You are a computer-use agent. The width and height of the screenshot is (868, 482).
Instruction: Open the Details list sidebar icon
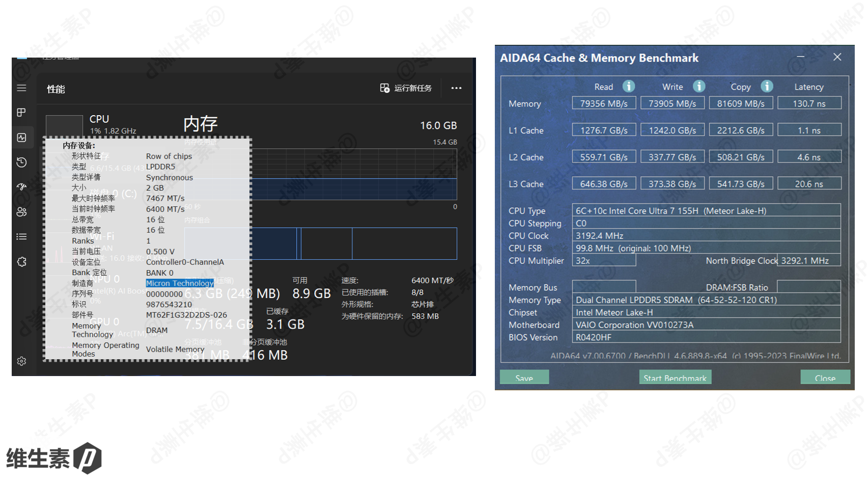[x=21, y=236]
